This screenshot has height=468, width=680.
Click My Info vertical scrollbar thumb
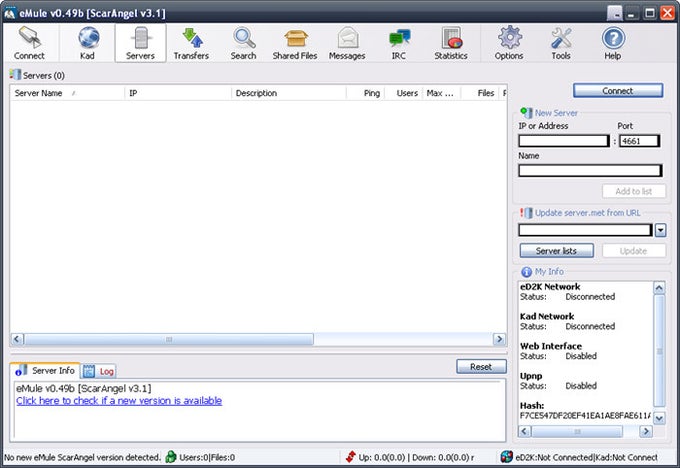pyautogui.click(x=659, y=350)
